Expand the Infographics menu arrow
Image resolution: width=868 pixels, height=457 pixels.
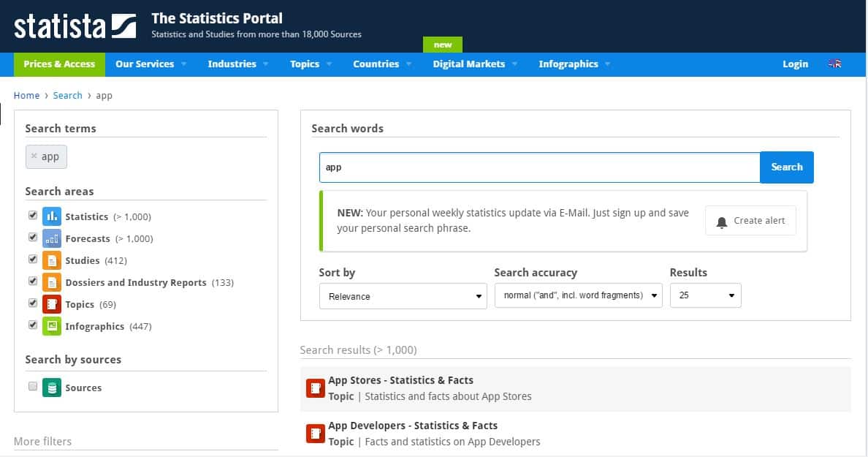(x=608, y=64)
